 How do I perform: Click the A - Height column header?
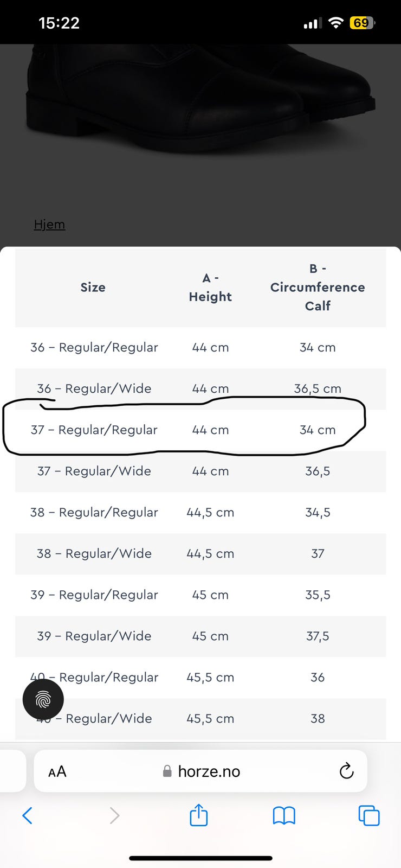click(x=210, y=287)
